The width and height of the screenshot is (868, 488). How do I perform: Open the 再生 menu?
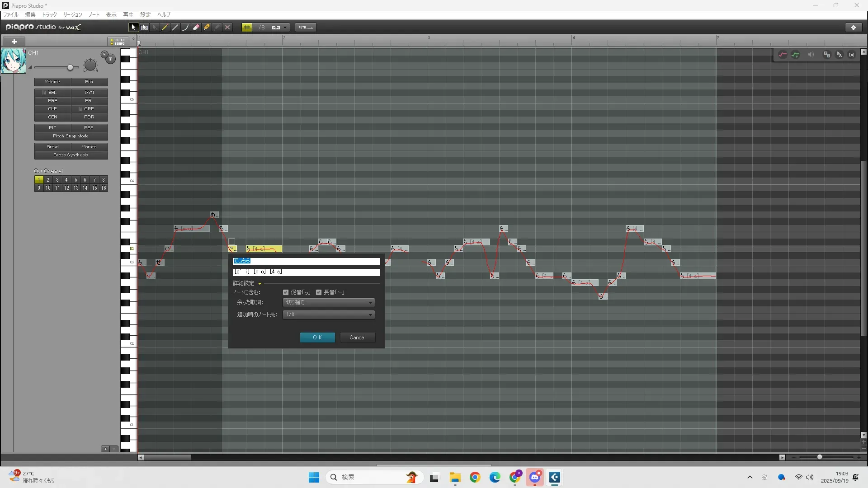click(x=128, y=15)
